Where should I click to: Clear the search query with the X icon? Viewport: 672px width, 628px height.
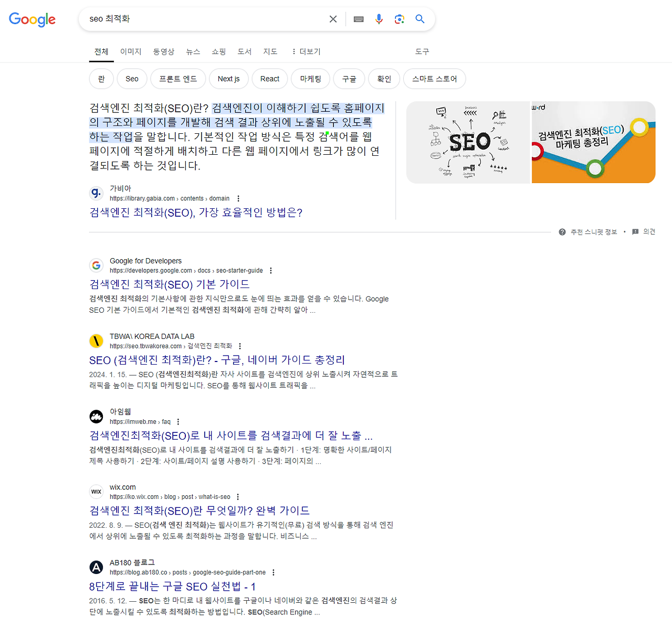[x=333, y=19]
